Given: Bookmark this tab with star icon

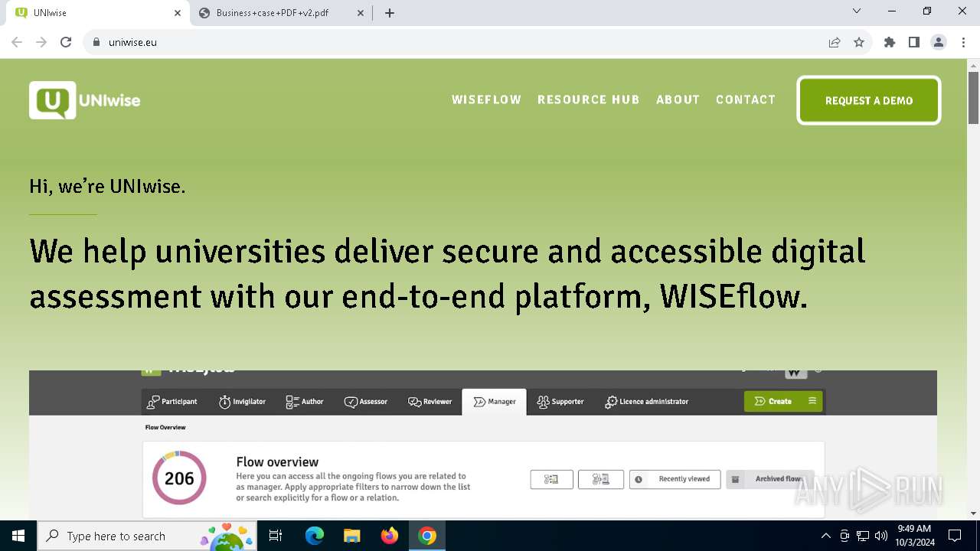Looking at the screenshot, I should [x=859, y=42].
